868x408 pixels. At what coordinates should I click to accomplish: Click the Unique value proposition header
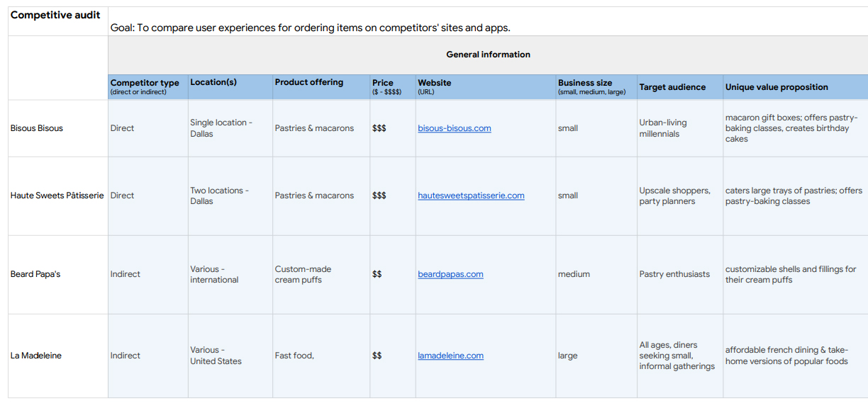777,87
